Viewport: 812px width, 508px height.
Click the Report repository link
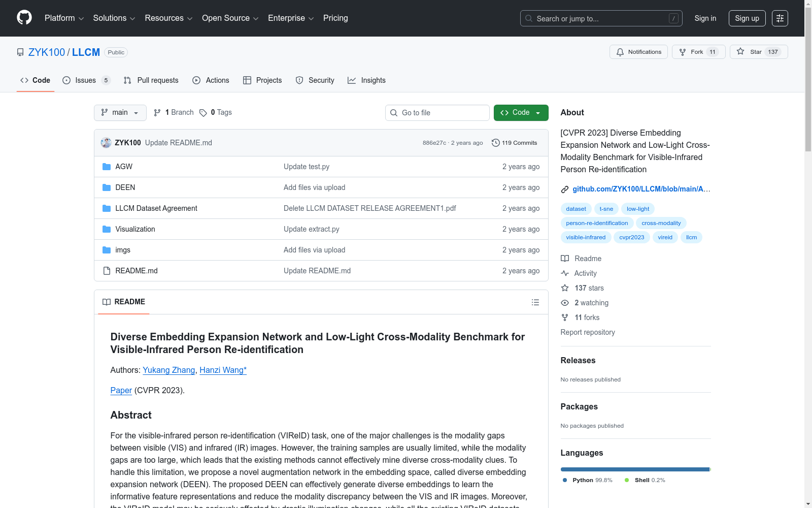588,332
